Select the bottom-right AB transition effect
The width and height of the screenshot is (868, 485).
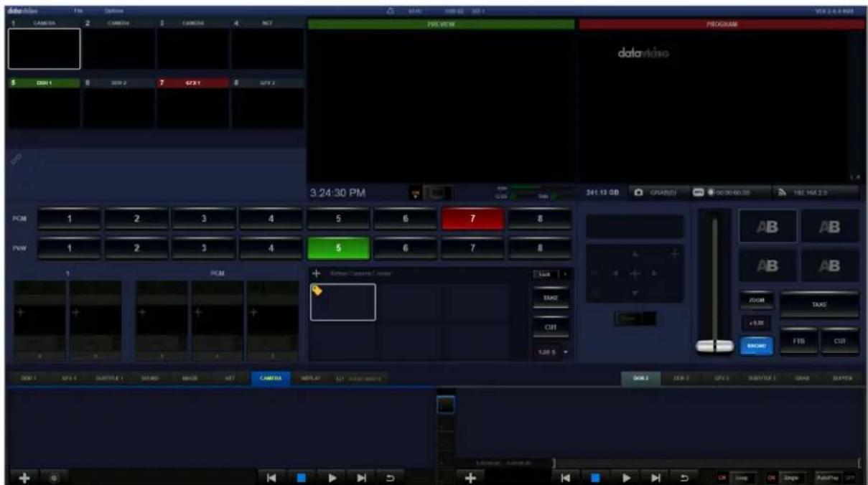(x=830, y=266)
